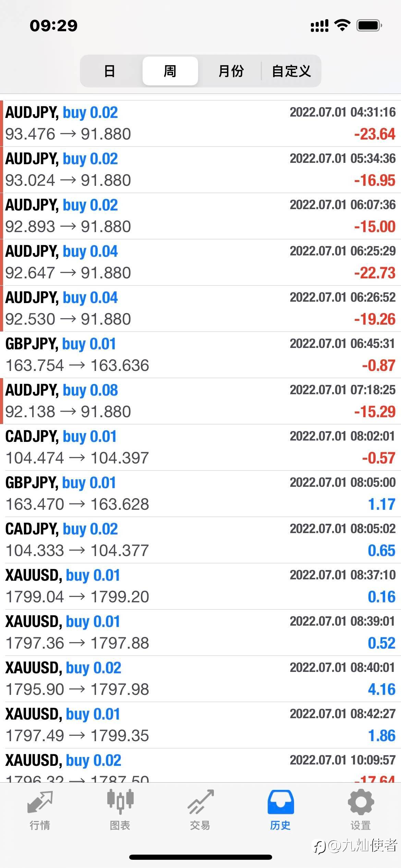Select the XAUUSD trade closed at 1799.35

[200, 725]
